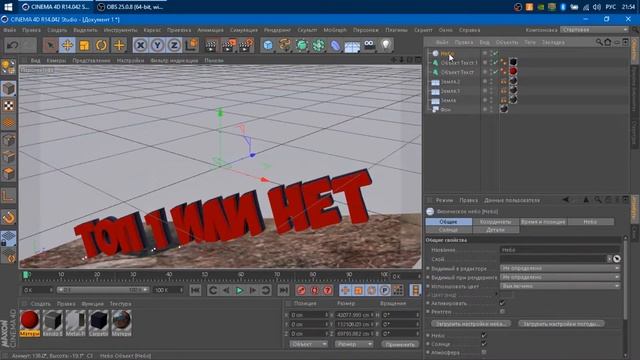Play the animation forward
Viewport: 640px width, 360px height.
[x=240, y=290]
